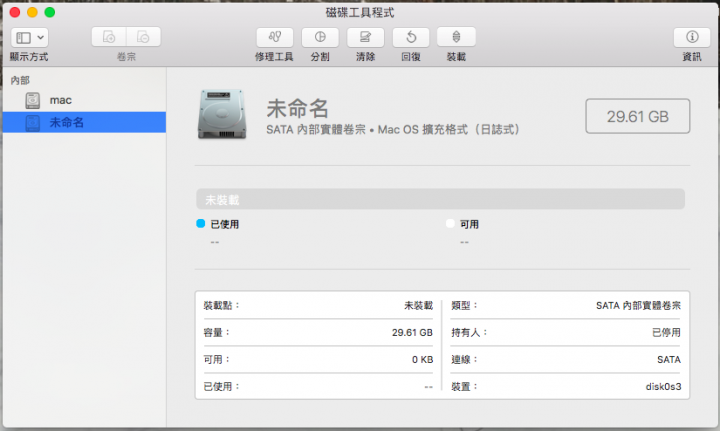Viewport: 720px width, 431px height.
Task: Click the remove volume icon
Action: click(x=144, y=37)
